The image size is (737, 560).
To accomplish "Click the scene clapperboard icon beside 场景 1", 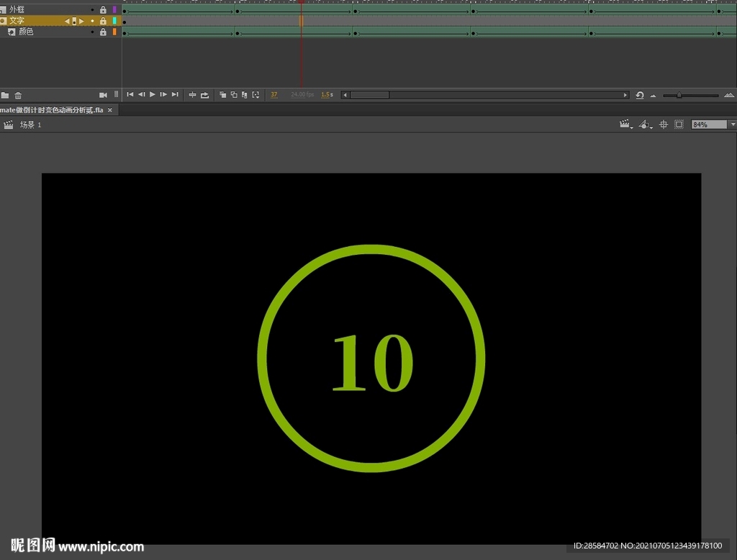I will (x=9, y=125).
